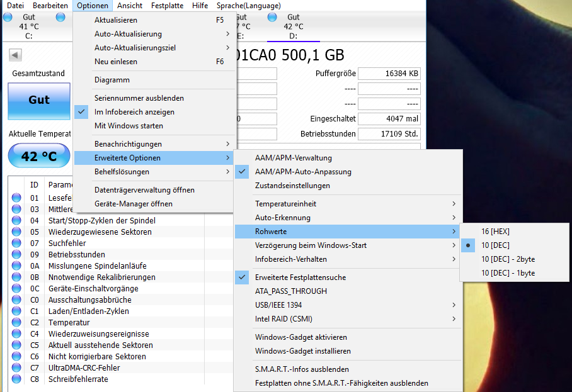This screenshot has width=572, height=392.
Task: Choose S.M.A.R.T.-Infos ausblenden
Action: (x=348, y=369)
